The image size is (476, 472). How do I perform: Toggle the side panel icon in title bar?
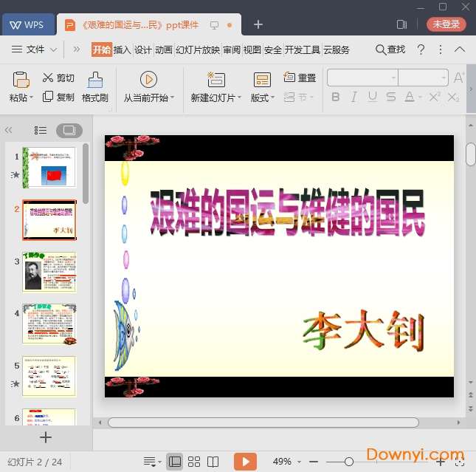401,24
